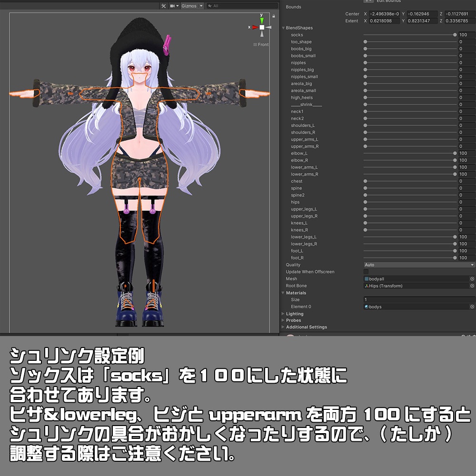
Task: Expand the Lighting section
Action: coord(283,314)
